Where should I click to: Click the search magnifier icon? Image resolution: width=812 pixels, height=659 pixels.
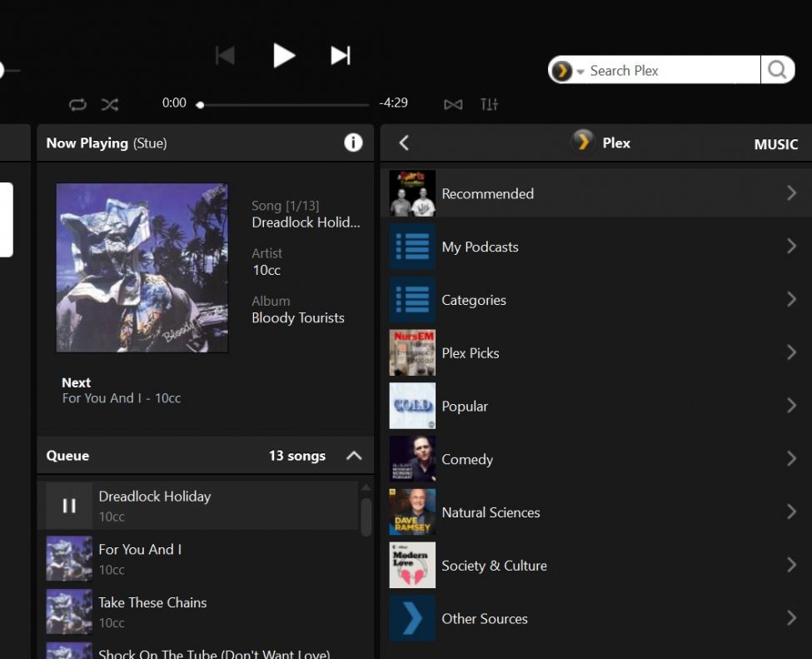point(777,70)
